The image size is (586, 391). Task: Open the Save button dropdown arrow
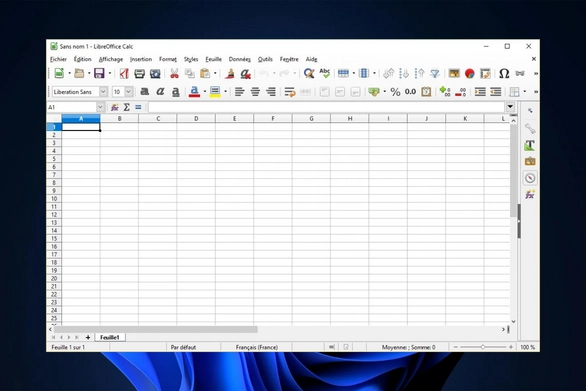[110, 73]
